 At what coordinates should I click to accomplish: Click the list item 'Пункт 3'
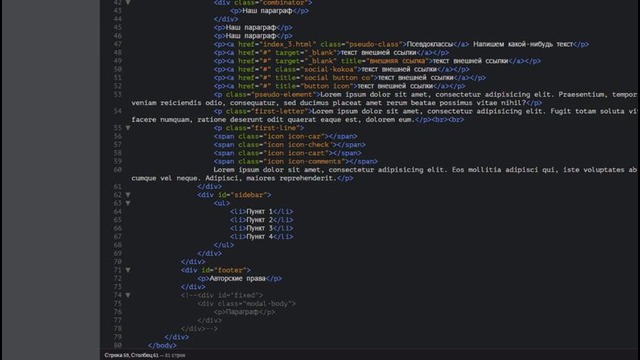pyautogui.click(x=259, y=228)
